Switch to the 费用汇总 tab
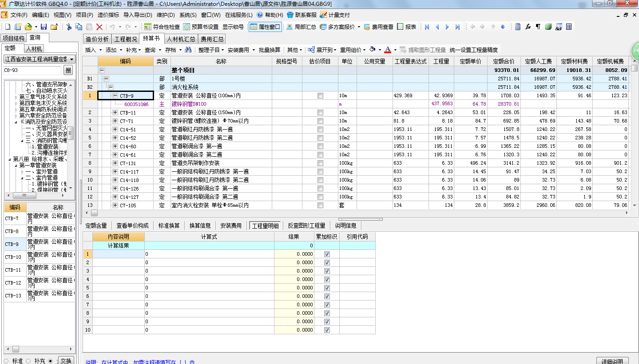639x364 pixels. click(212, 39)
